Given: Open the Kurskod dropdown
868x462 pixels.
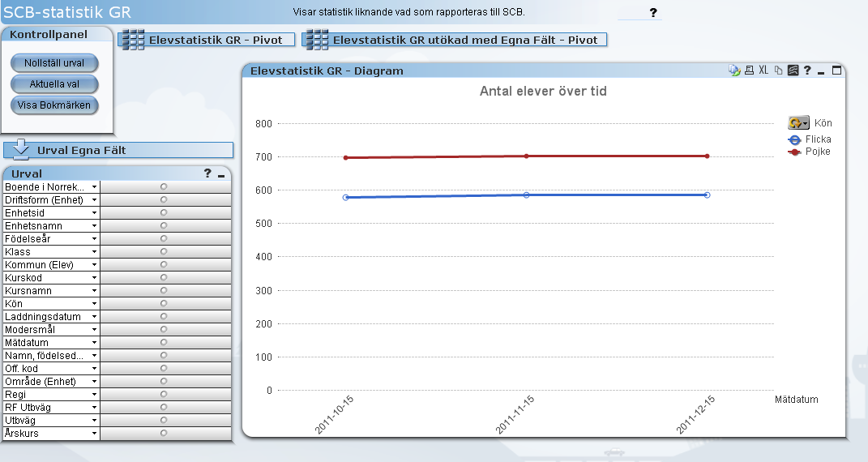Looking at the screenshot, I should (94, 278).
